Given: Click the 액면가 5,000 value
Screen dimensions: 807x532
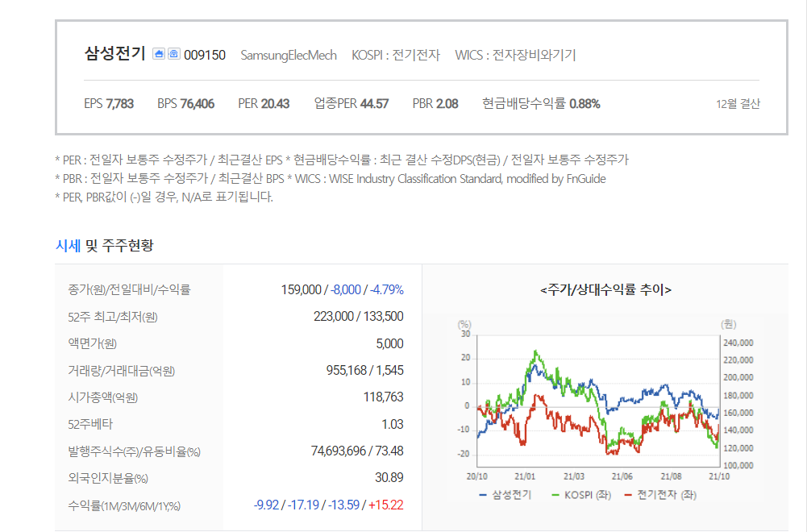Looking at the screenshot, I should tap(389, 343).
